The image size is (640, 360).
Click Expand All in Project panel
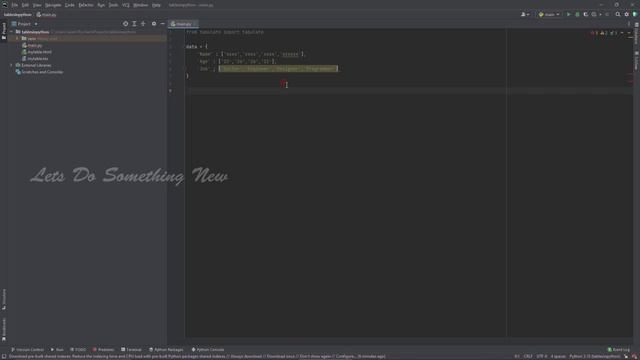134,24
